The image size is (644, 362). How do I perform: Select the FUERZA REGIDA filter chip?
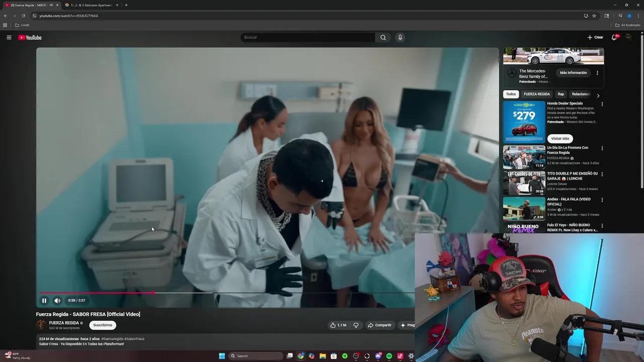click(537, 94)
